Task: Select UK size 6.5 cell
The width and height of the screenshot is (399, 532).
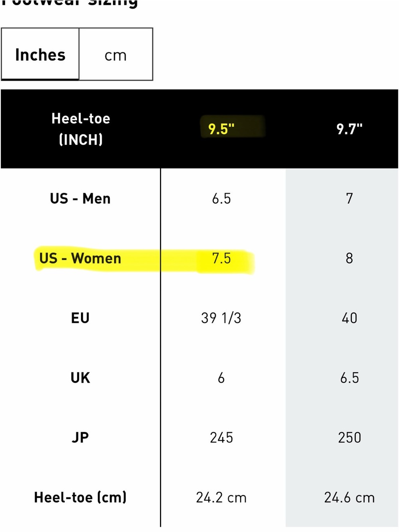Action: [350, 378]
